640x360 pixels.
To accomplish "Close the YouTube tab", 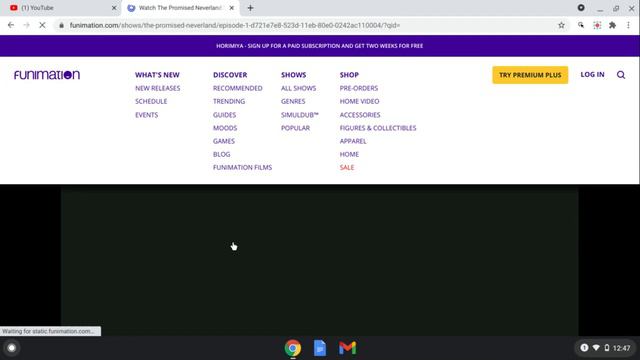I will (114, 8).
